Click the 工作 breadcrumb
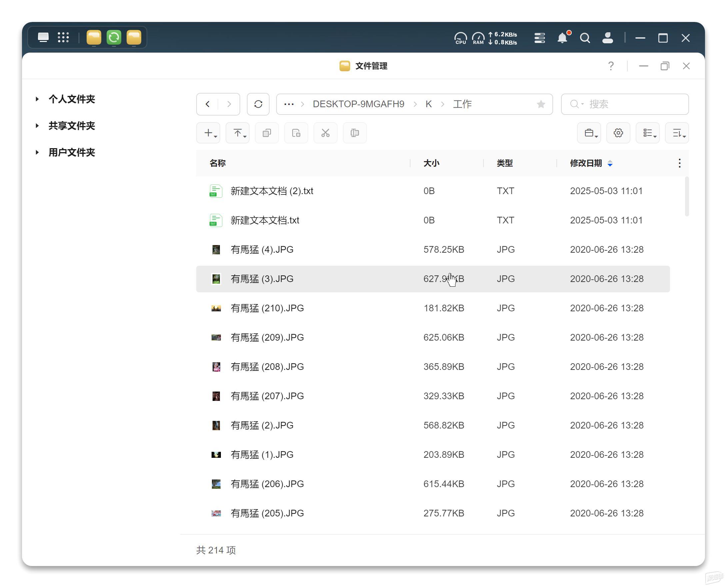The image size is (727, 588). point(462,104)
